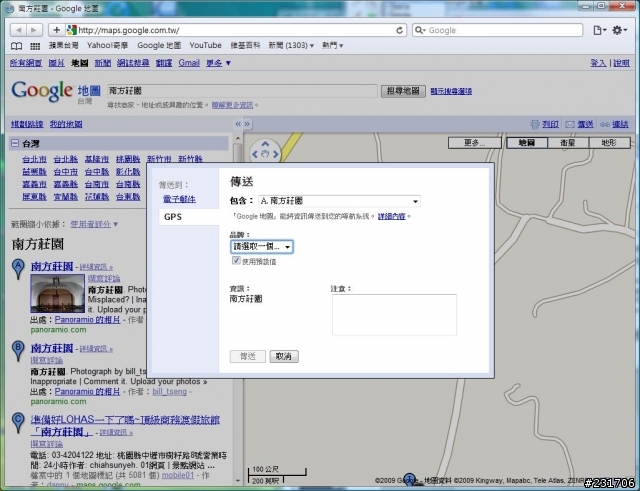Click map marker B pin icon
Viewport: 640px width, 491px height.
click(18, 351)
